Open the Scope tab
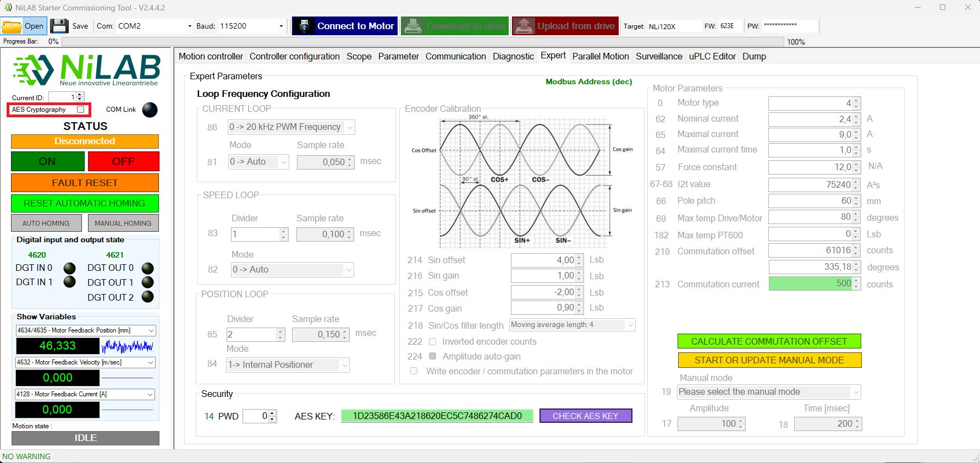The image size is (980, 463). (359, 56)
